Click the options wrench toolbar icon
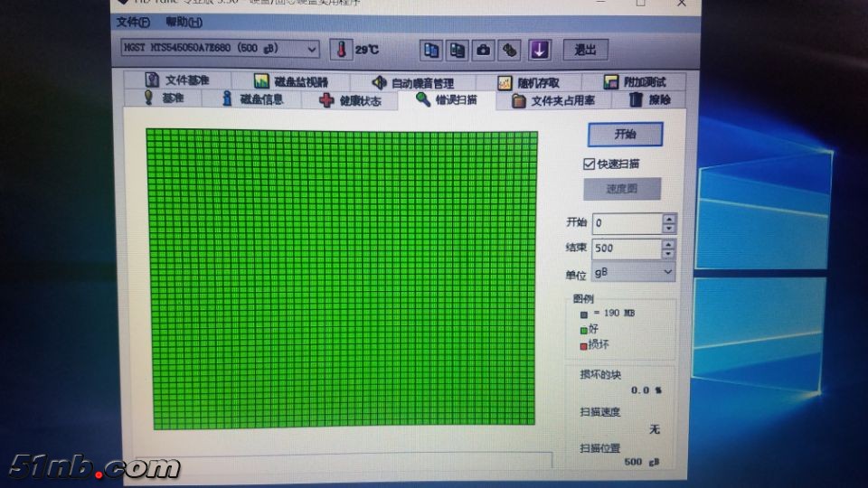Screen dimensions: 868x488 pyautogui.click(x=511, y=50)
